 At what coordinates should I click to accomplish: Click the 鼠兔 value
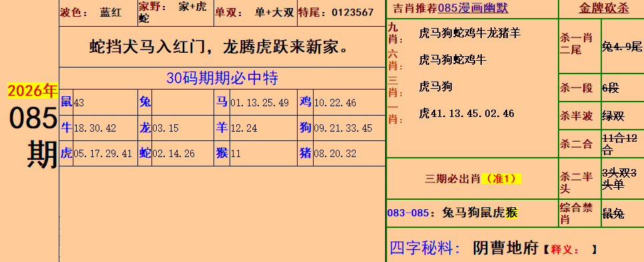point(613,214)
